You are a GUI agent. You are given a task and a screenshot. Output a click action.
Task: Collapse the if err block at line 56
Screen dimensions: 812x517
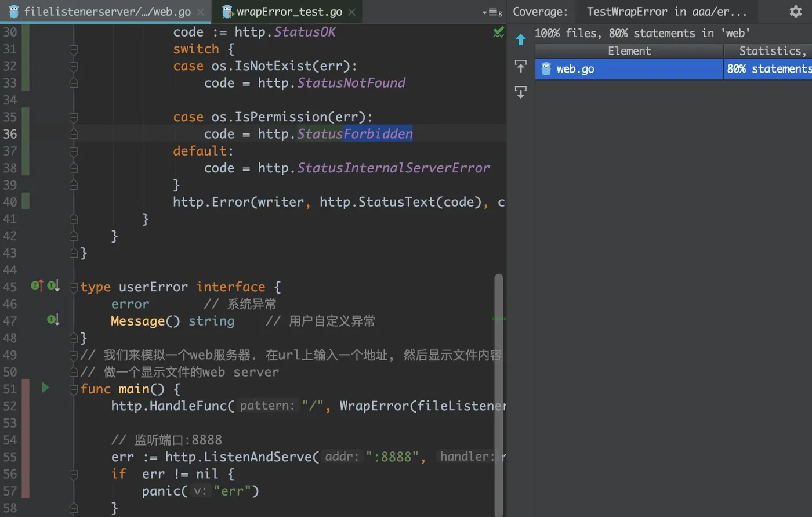74,474
